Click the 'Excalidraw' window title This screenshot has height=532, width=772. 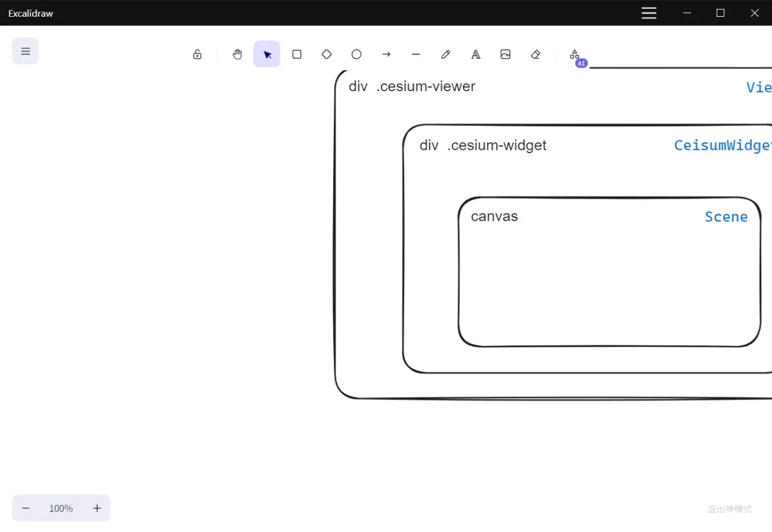pyautogui.click(x=31, y=13)
